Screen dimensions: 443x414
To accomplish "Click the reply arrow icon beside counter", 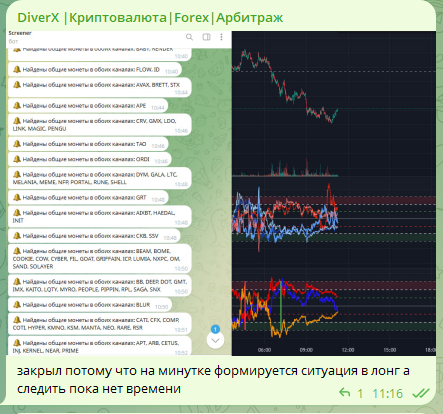I will point(344,393).
